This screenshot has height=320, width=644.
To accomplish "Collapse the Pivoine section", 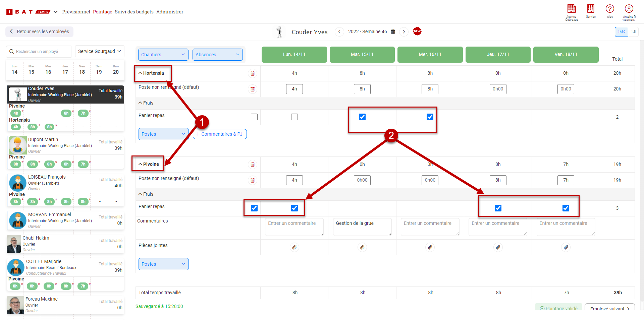I will click(x=149, y=164).
